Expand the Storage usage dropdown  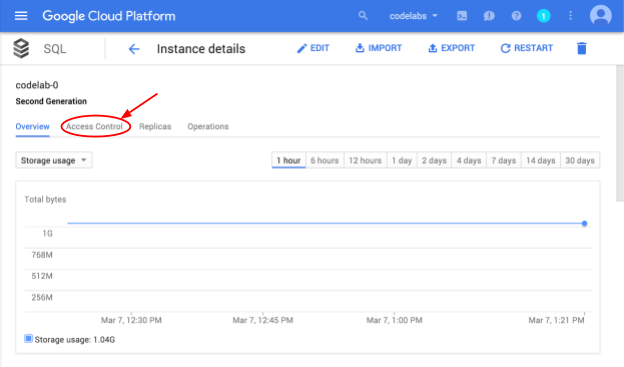pos(54,160)
